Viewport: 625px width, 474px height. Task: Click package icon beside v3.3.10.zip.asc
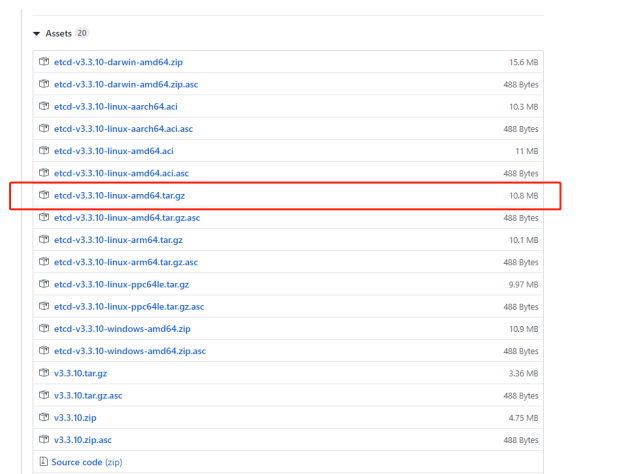point(44,439)
